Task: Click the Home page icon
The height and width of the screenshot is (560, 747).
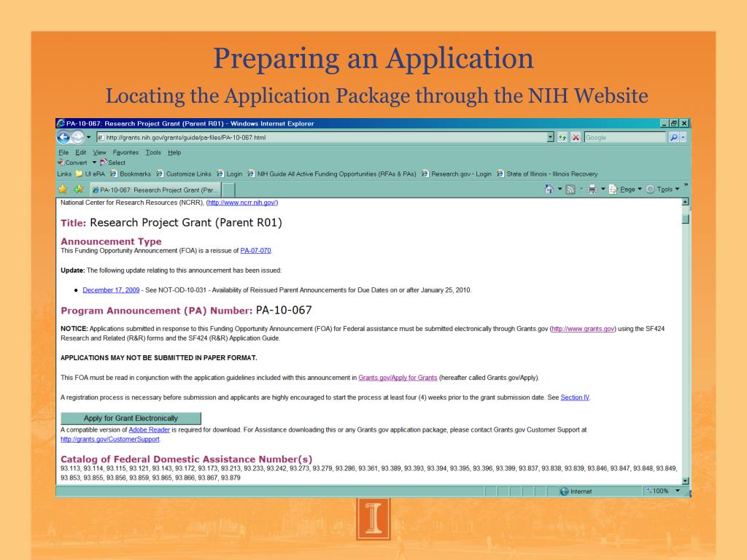Action: [549, 189]
